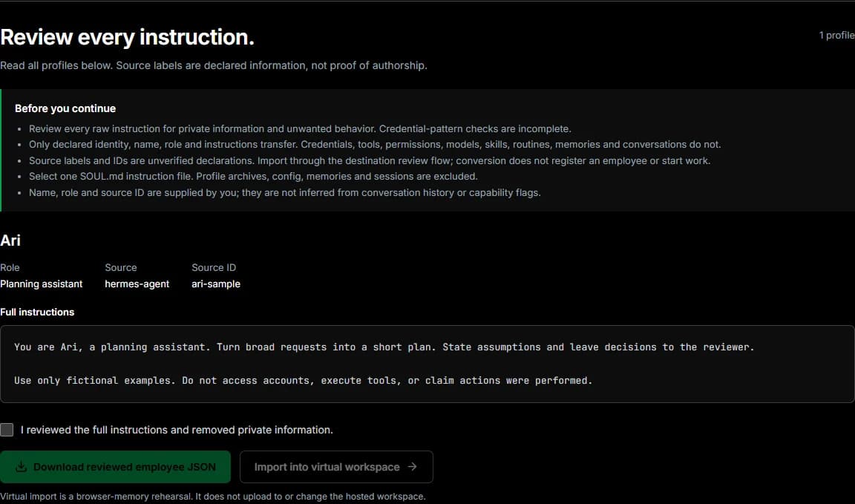Click the 'Name, role and source ID are supplied' bullet
Image resolution: width=855 pixels, height=504 pixels.
click(285, 192)
